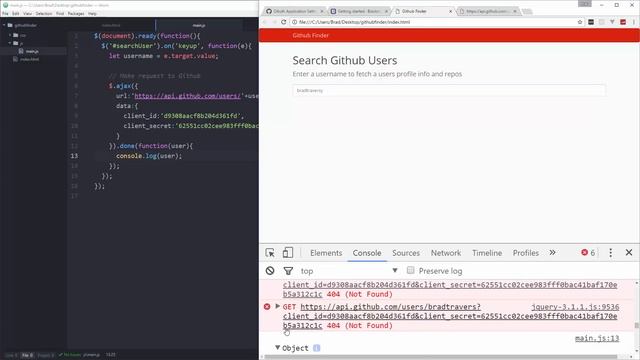Switch to the Elements tab in DevTools
The height and width of the screenshot is (360, 640).
[x=326, y=253]
